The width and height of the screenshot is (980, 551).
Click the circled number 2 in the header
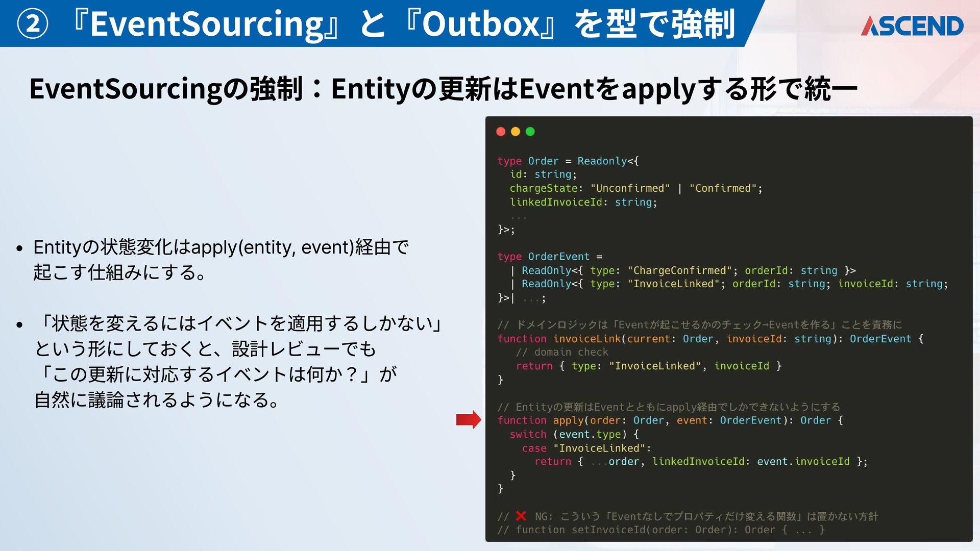pos(32,24)
